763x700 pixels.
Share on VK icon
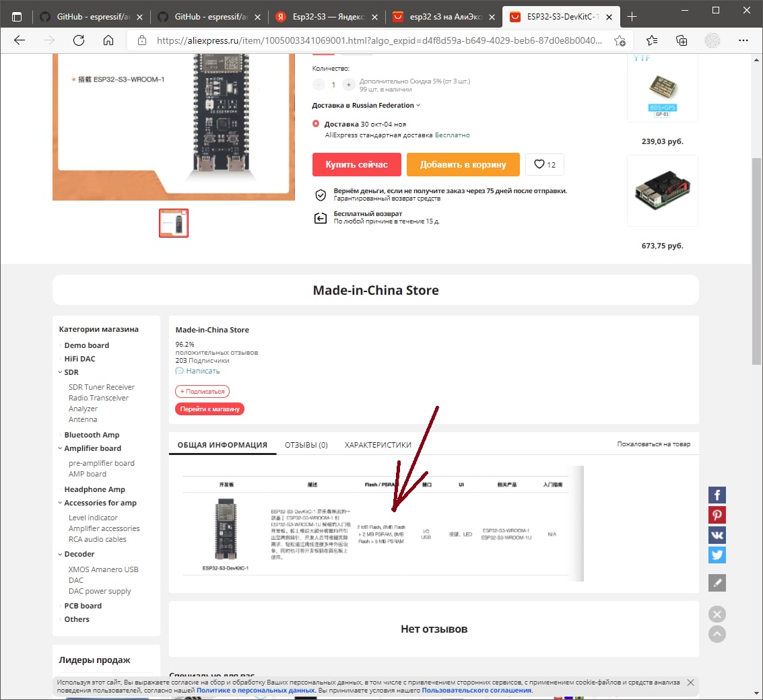[x=717, y=535]
